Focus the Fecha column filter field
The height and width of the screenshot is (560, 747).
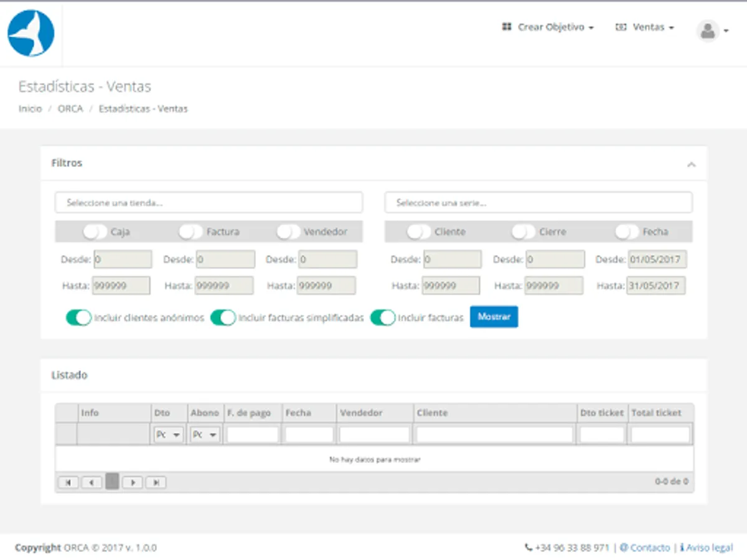coord(309,435)
